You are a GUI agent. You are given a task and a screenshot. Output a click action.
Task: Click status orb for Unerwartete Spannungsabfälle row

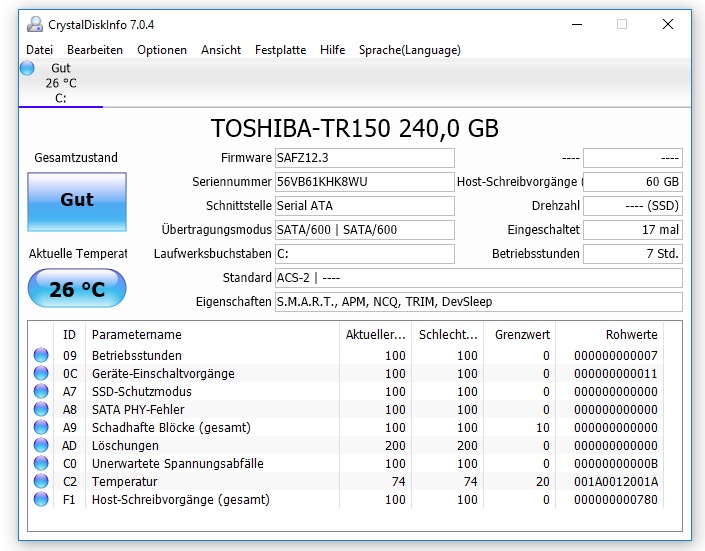pyautogui.click(x=41, y=463)
